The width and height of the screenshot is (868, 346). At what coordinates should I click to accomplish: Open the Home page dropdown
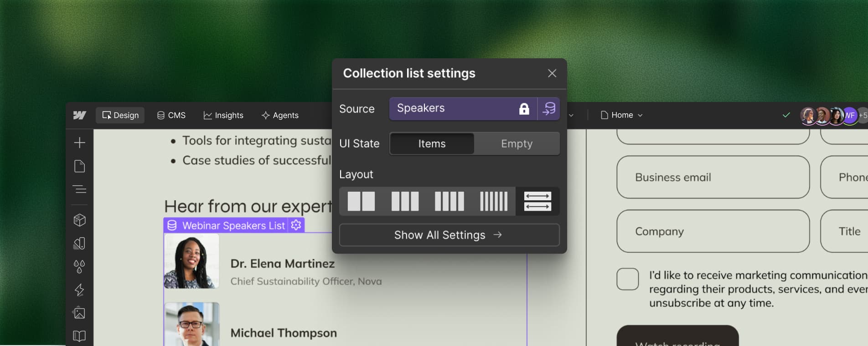pos(622,115)
